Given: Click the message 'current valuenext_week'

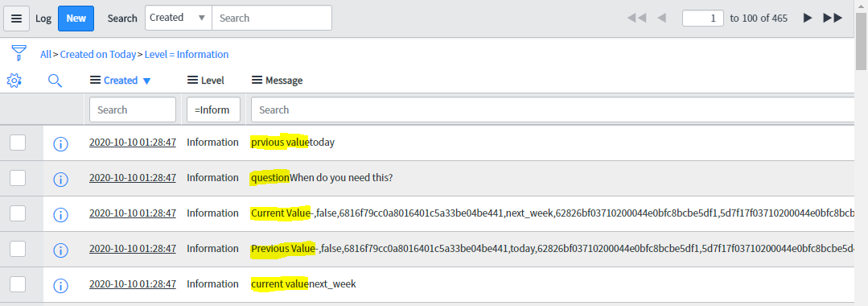Looking at the screenshot, I should click(x=303, y=284).
